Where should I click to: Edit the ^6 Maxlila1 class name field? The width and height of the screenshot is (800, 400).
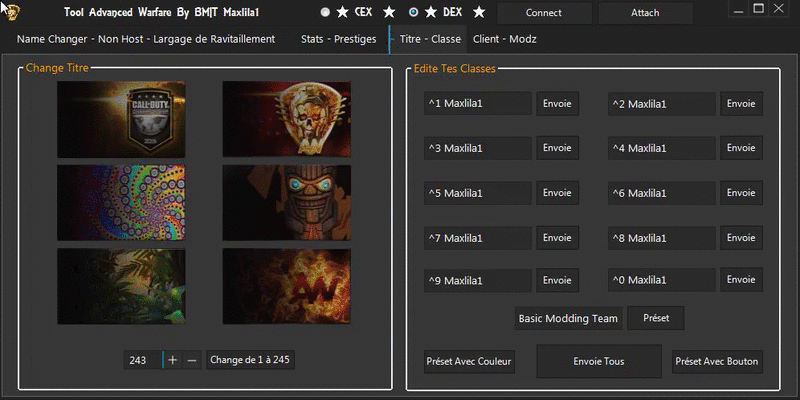(x=662, y=193)
